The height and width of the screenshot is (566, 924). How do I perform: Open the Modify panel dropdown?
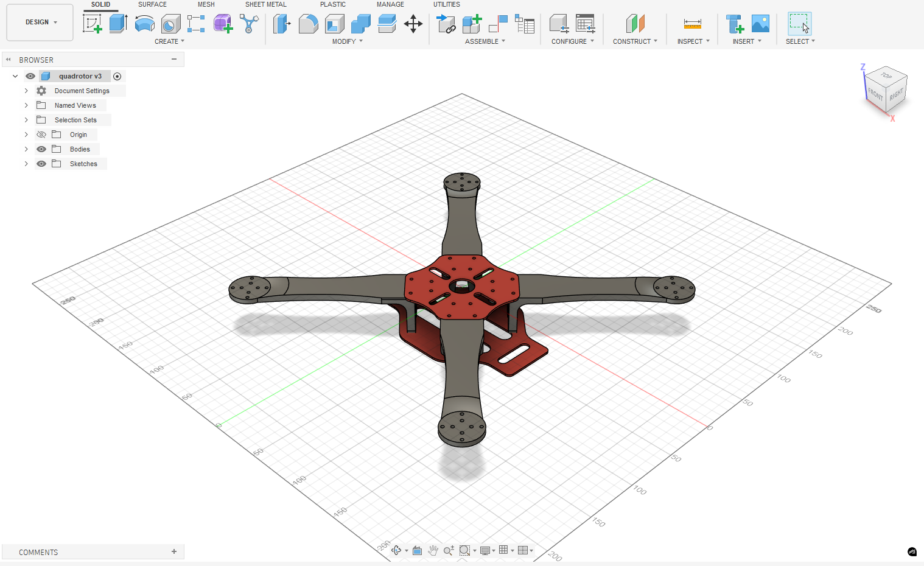pos(348,41)
